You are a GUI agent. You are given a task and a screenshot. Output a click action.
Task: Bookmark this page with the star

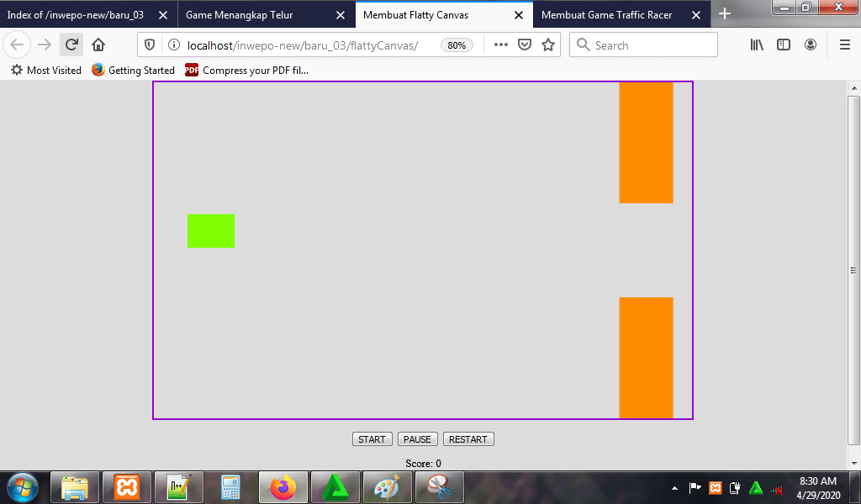[x=548, y=45]
